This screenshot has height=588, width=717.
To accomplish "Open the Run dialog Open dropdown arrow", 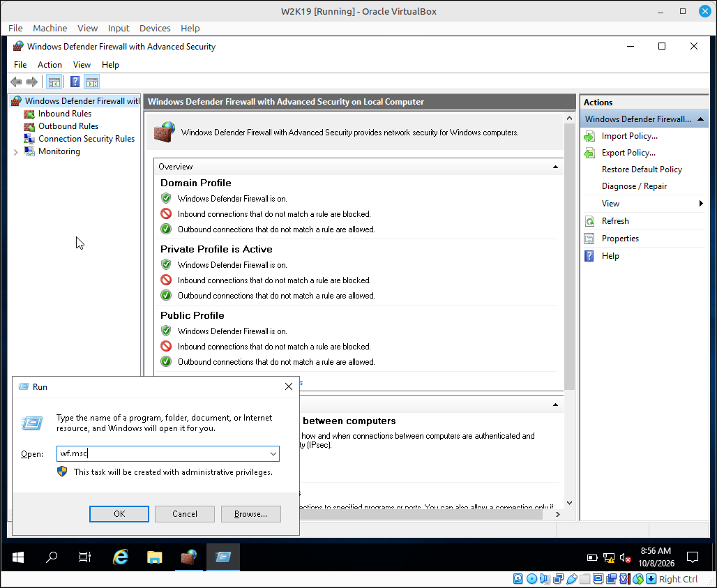I will [x=273, y=454].
